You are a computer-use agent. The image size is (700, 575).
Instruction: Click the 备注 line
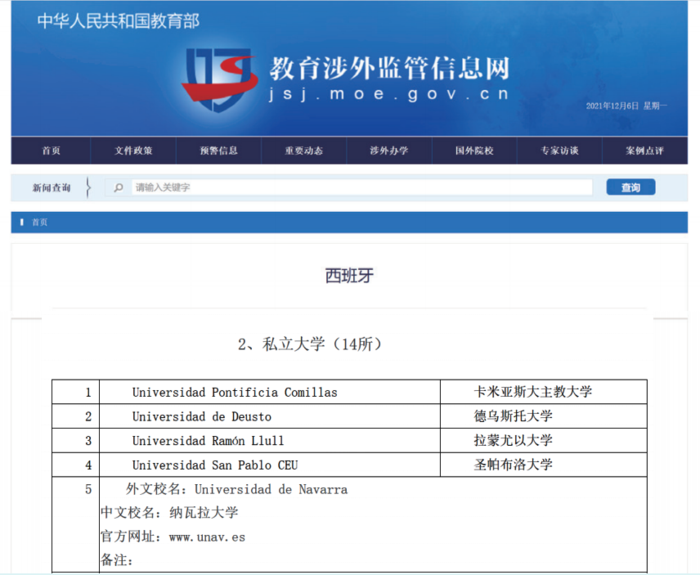tap(117, 560)
